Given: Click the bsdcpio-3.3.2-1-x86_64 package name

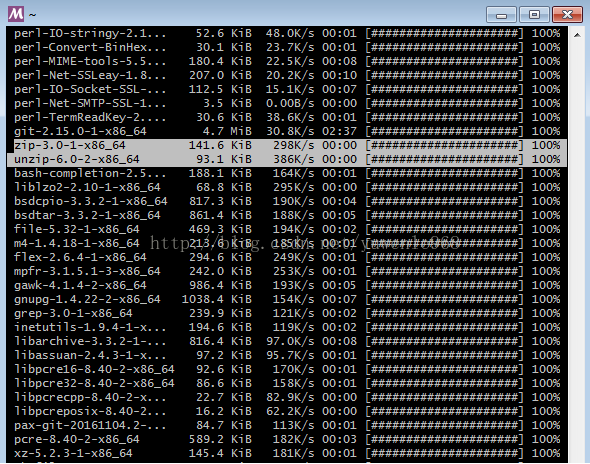Looking at the screenshot, I should [x=90, y=201].
